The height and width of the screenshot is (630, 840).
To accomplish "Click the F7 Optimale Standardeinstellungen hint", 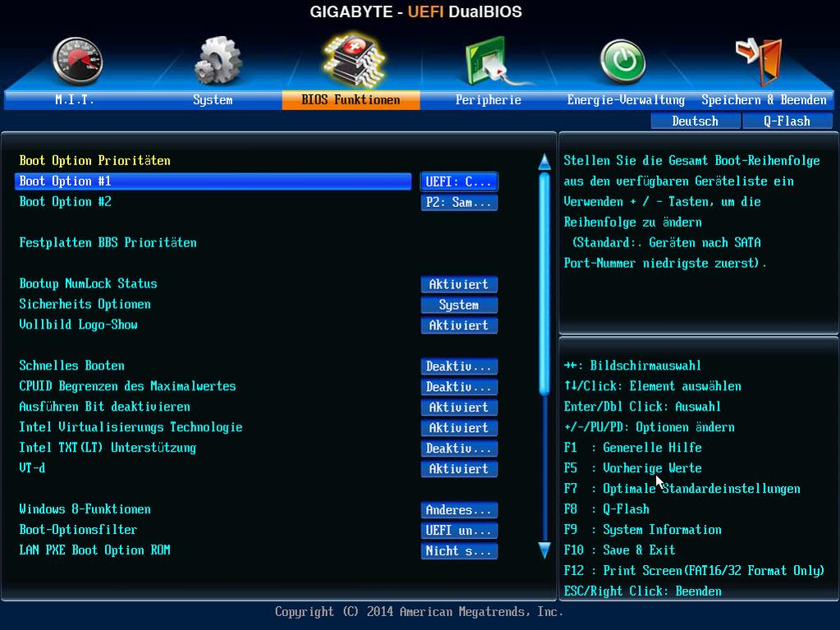I will (682, 489).
